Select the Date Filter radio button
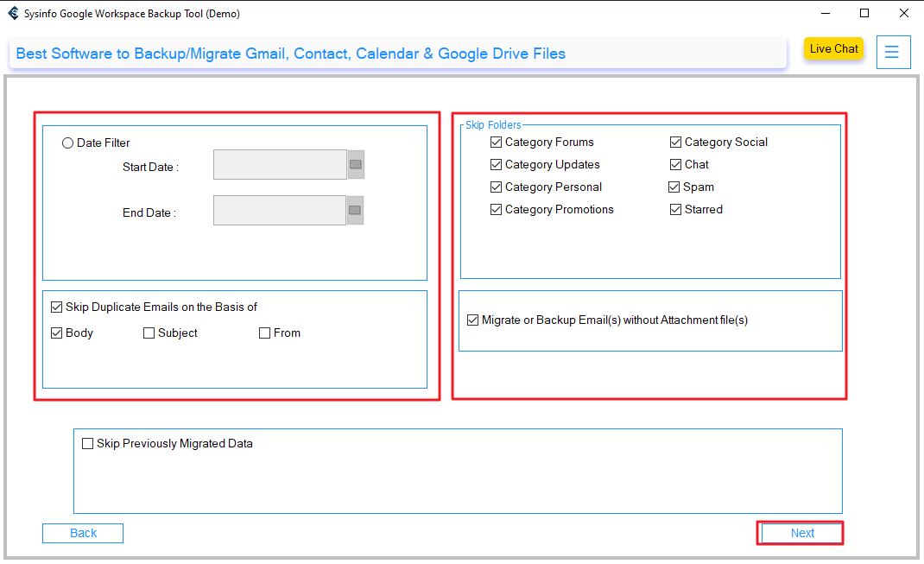This screenshot has width=924, height=564. pyautogui.click(x=68, y=143)
